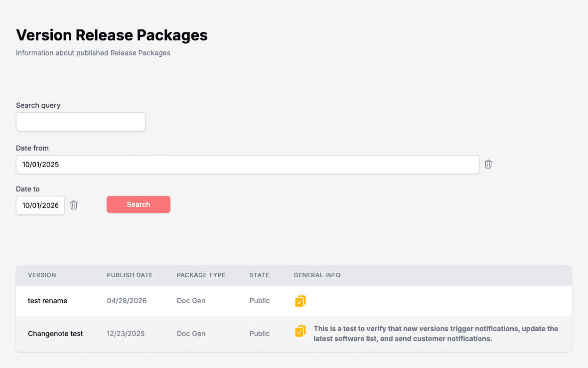Viewport: 588px width, 368px height.
Task: Click the PUBLISH DATE column header
Action: point(130,275)
